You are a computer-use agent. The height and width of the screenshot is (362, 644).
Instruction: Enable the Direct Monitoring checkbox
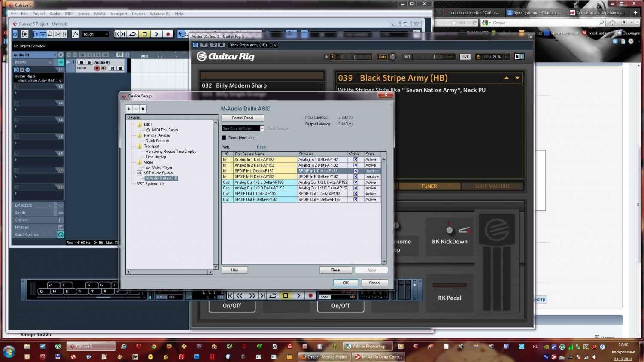[224, 138]
